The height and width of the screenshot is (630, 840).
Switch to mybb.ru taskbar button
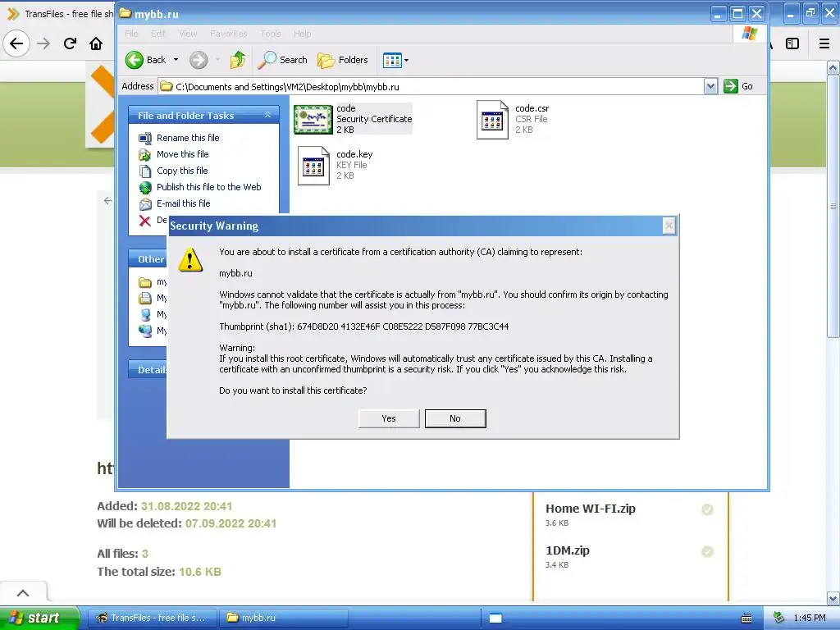[x=283, y=618]
